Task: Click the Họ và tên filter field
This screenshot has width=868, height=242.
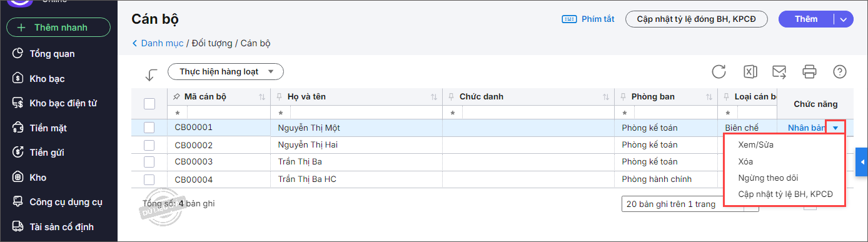Action: 356,113
